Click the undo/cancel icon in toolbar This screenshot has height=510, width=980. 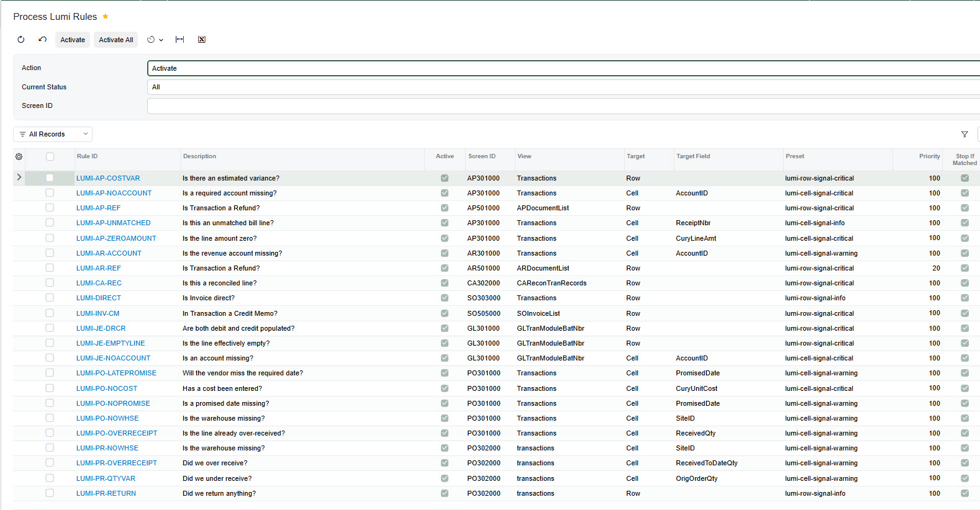tap(42, 40)
